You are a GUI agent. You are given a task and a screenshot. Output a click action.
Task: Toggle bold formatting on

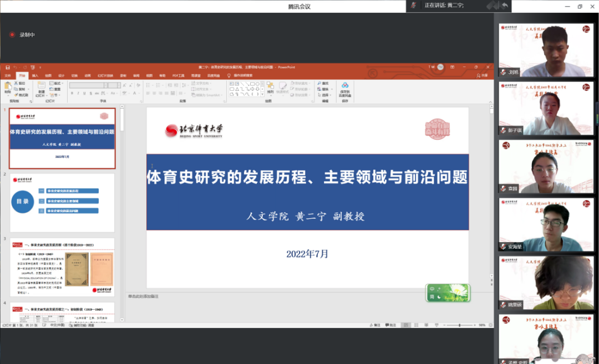click(x=72, y=92)
